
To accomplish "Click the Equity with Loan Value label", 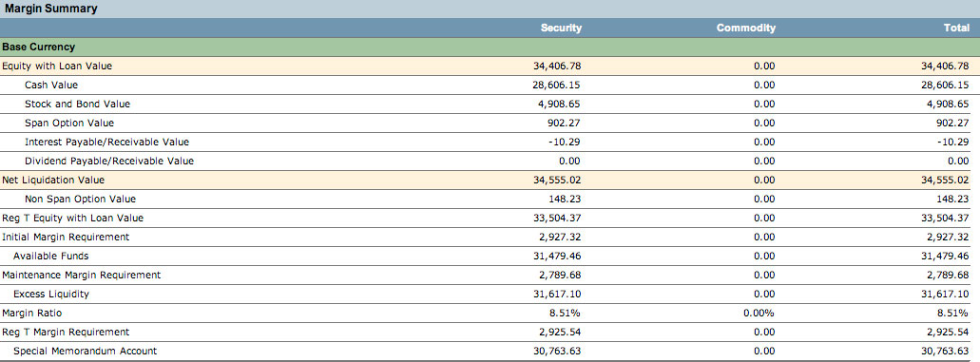I will click(57, 66).
